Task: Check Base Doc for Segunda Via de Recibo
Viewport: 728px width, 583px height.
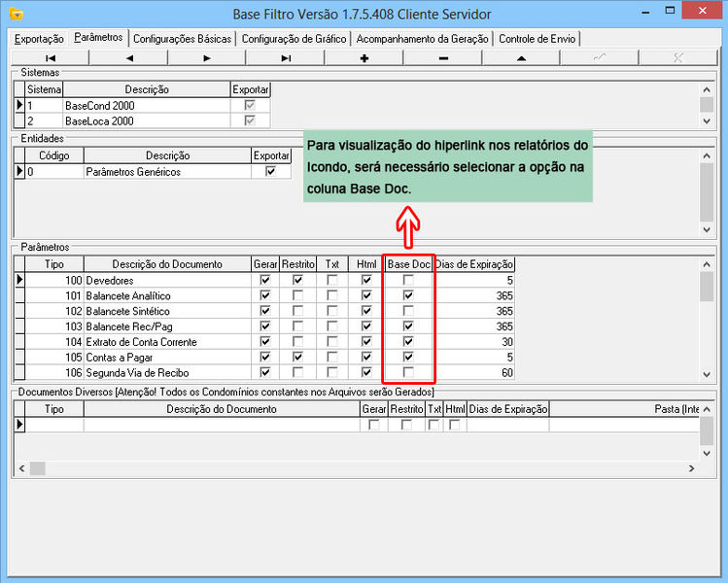Action: pyautogui.click(x=408, y=373)
